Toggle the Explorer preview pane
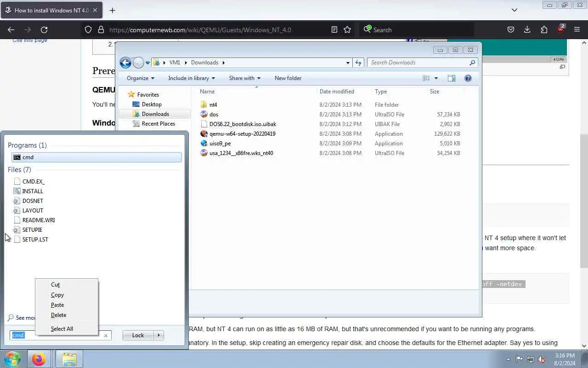The image size is (588, 368). point(452,78)
